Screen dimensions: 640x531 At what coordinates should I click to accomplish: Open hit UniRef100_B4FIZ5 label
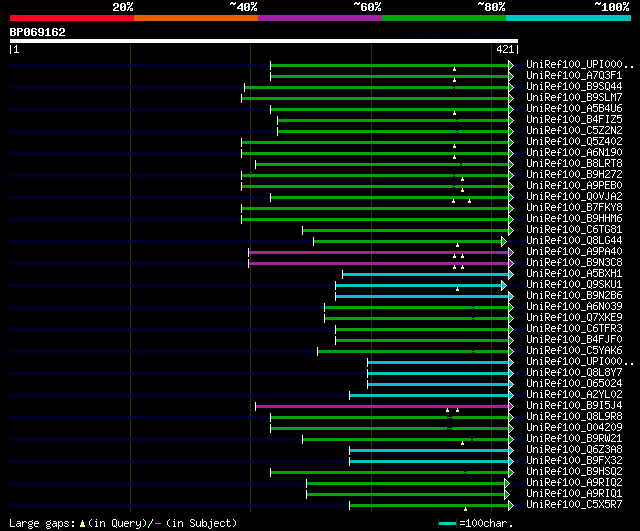[574, 120]
